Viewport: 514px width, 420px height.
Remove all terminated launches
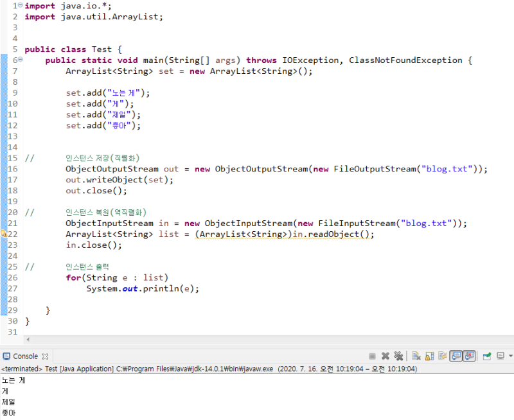tap(398, 356)
